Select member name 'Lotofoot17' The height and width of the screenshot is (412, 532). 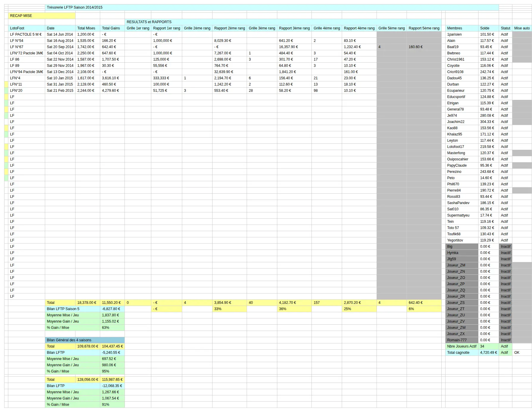tap(462, 147)
